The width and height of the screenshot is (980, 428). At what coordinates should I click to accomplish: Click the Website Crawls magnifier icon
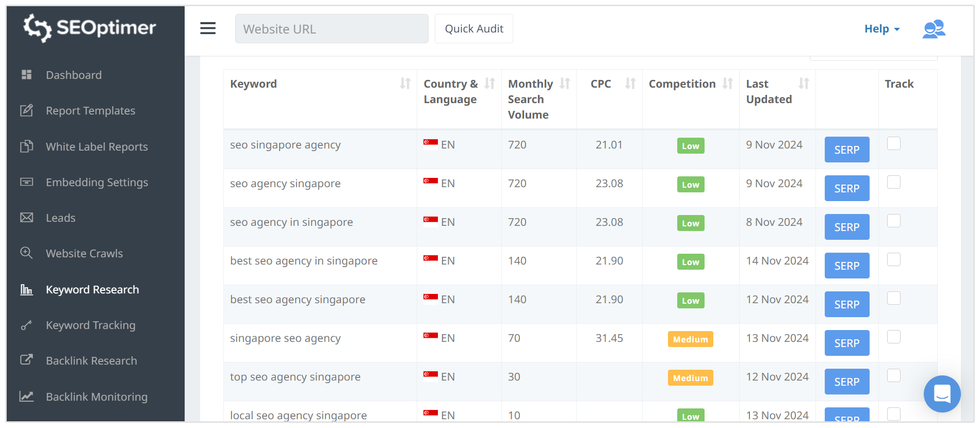tap(26, 253)
